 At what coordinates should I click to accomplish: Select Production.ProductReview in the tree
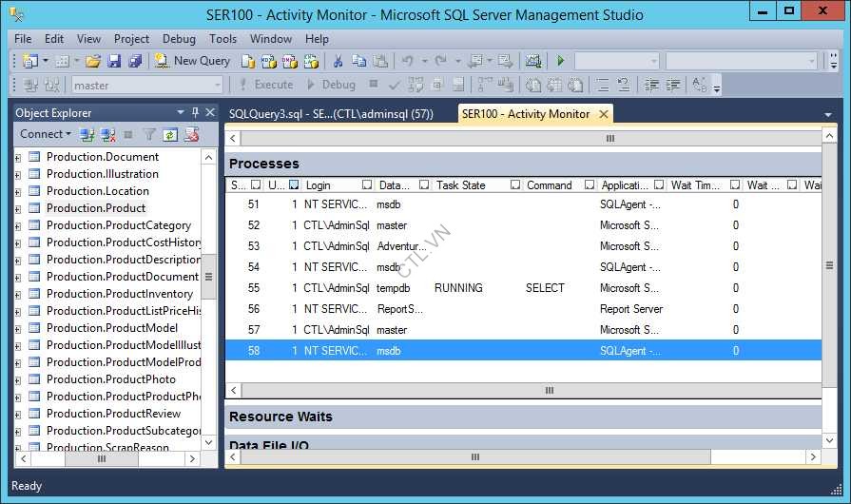(113, 414)
